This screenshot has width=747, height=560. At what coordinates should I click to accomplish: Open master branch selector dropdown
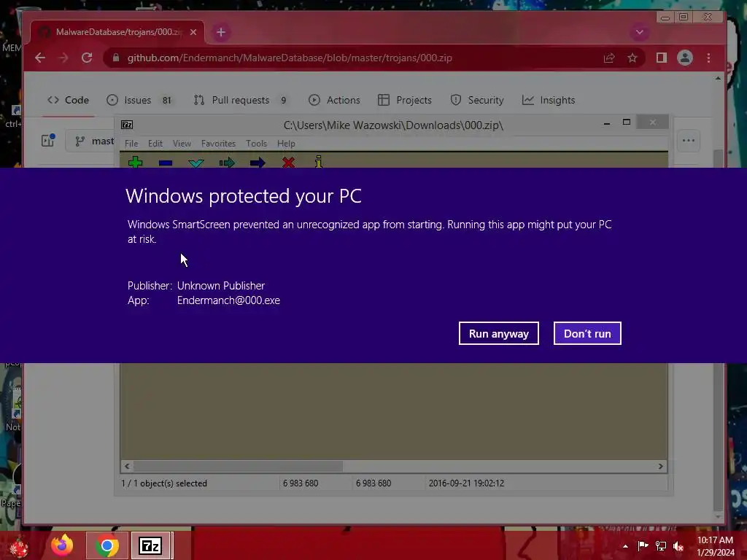click(90, 141)
